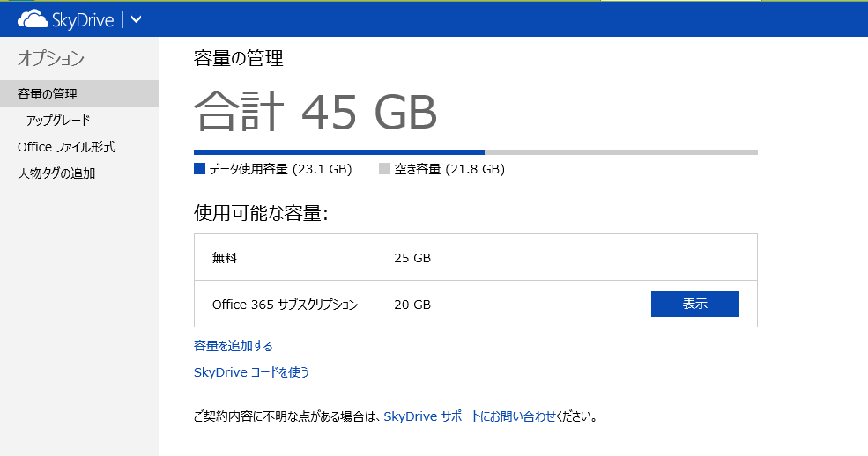The width and height of the screenshot is (868, 456).
Task: Click the 容量を追加する link
Action: tap(234, 346)
